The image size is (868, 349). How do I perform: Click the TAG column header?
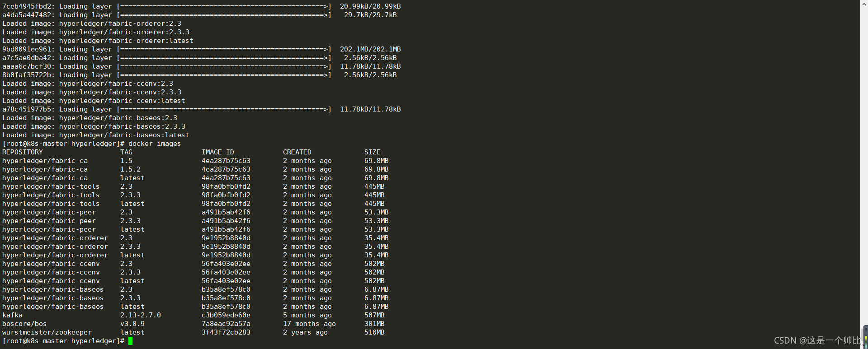coord(126,152)
